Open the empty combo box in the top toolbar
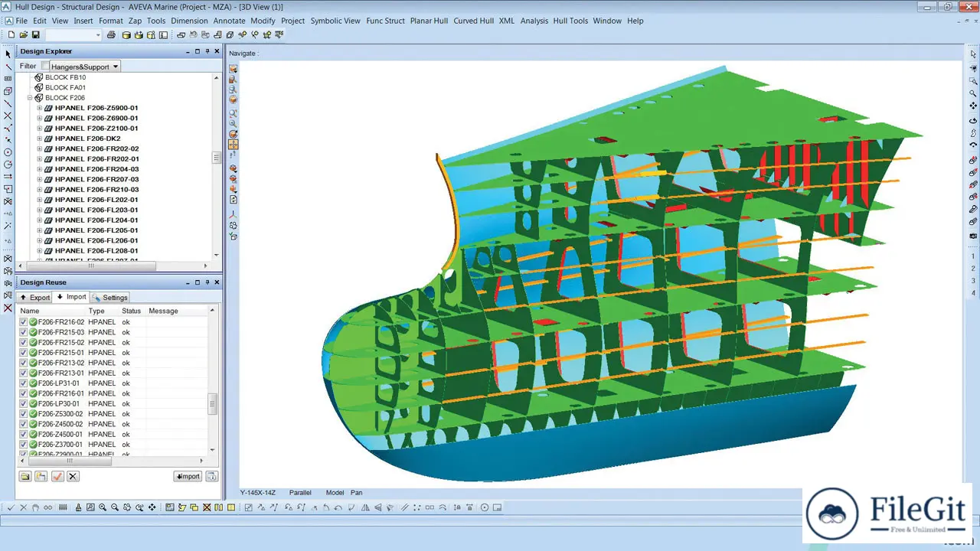980x551 pixels. (x=73, y=35)
